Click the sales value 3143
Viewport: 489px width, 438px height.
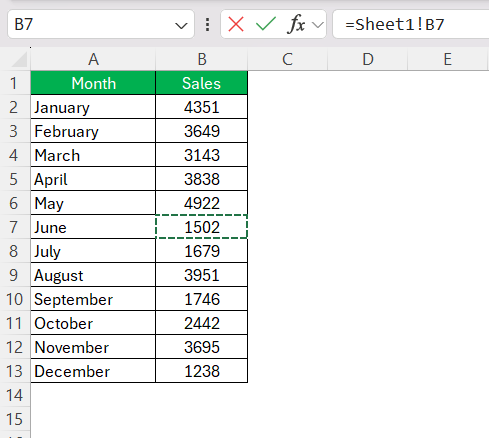click(x=202, y=155)
